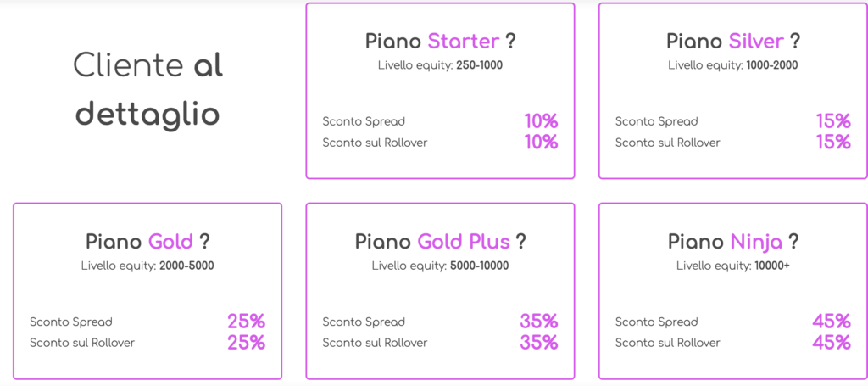This screenshot has width=868, height=386.
Task: Click the question mark beside Piano Silver
Action: tap(795, 41)
